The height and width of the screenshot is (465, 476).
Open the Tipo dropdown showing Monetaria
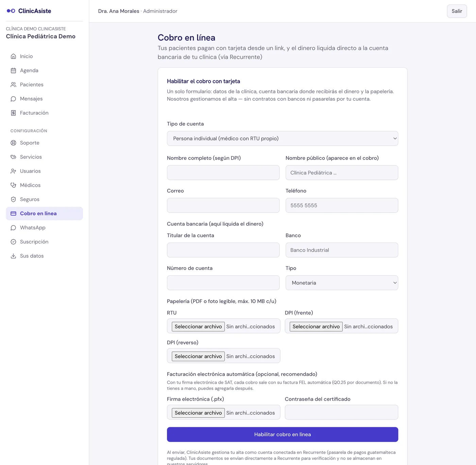[342, 283]
